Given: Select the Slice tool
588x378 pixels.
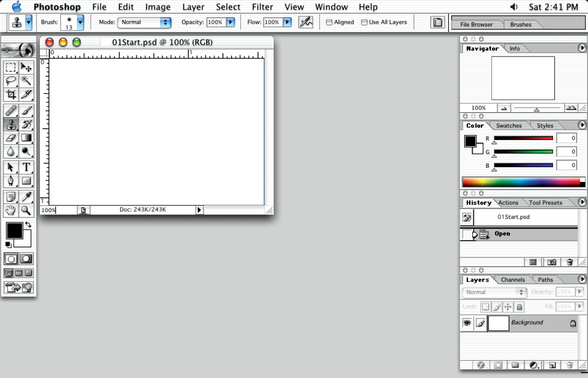Looking at the screenshot, I should click(26, 94).
